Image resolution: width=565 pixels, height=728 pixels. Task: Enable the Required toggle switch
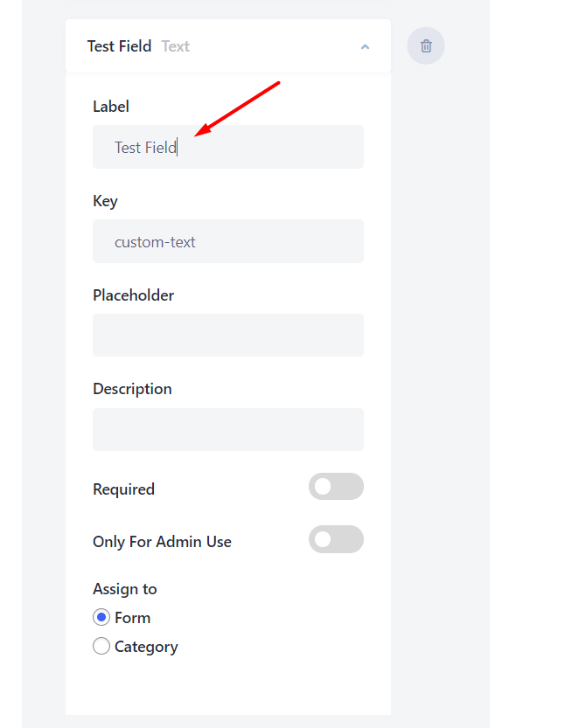(x=336, y=487)
